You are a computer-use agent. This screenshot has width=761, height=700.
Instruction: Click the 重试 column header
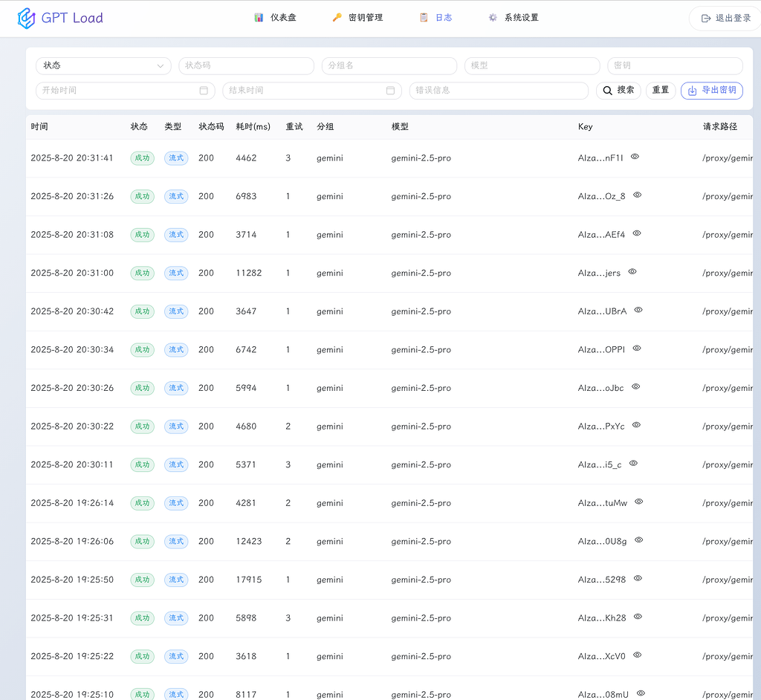click(294, 127)
